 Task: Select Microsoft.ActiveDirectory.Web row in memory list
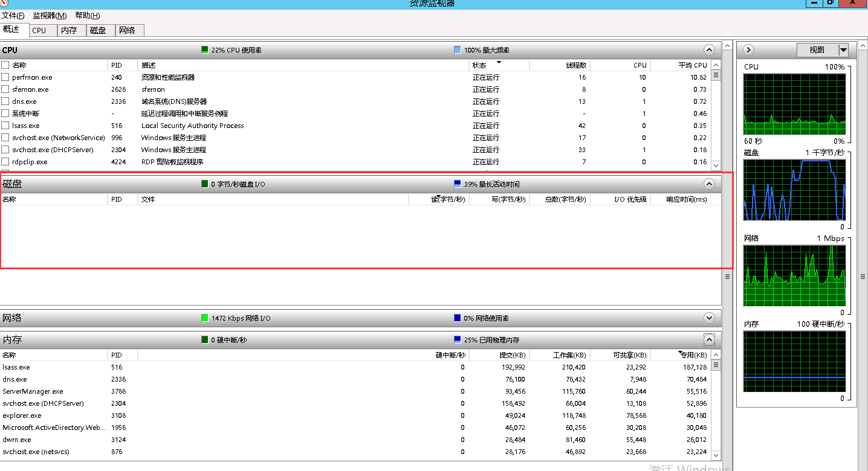tap(355, 428)
